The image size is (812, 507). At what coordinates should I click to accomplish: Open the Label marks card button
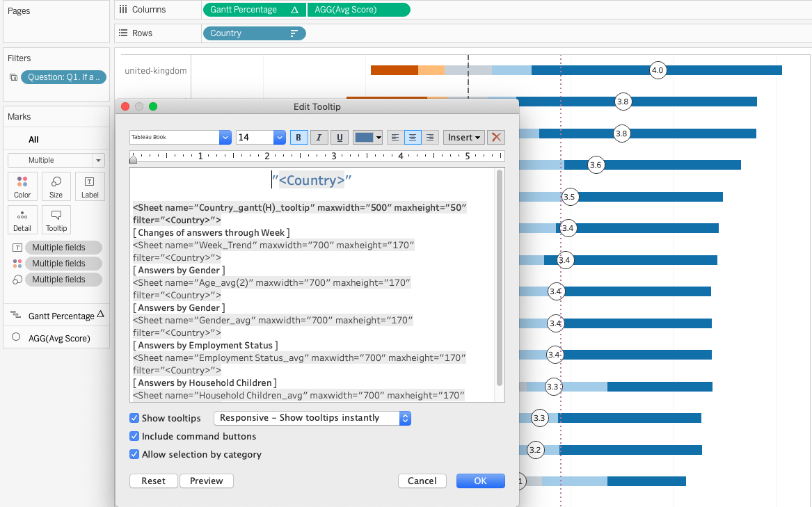(x=90, y=186)
